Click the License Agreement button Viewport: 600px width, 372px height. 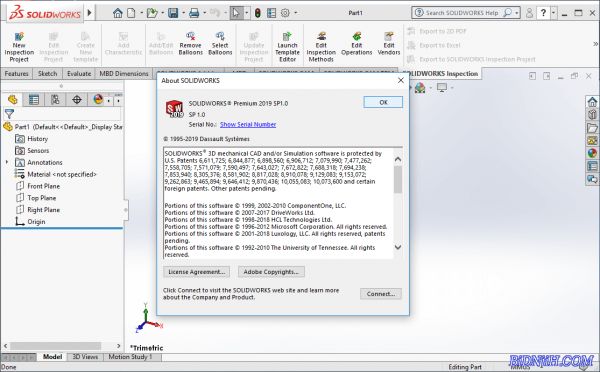197,272
